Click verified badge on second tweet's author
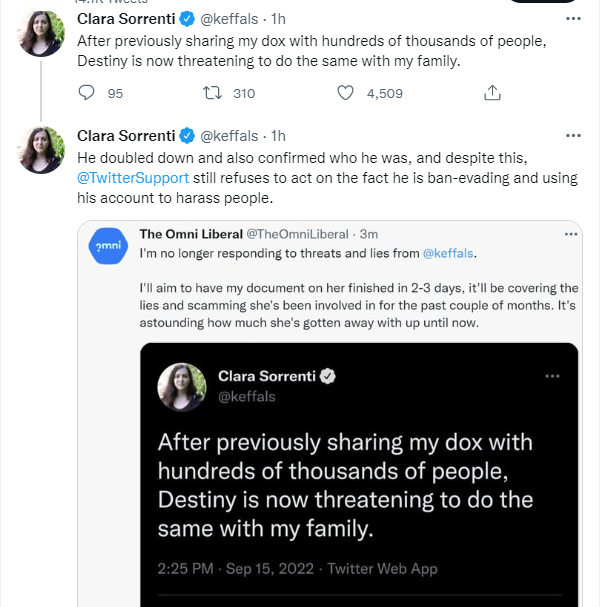The width and height of the screenshot is (615, 607). pyautogui.click(x=185, y=135)
